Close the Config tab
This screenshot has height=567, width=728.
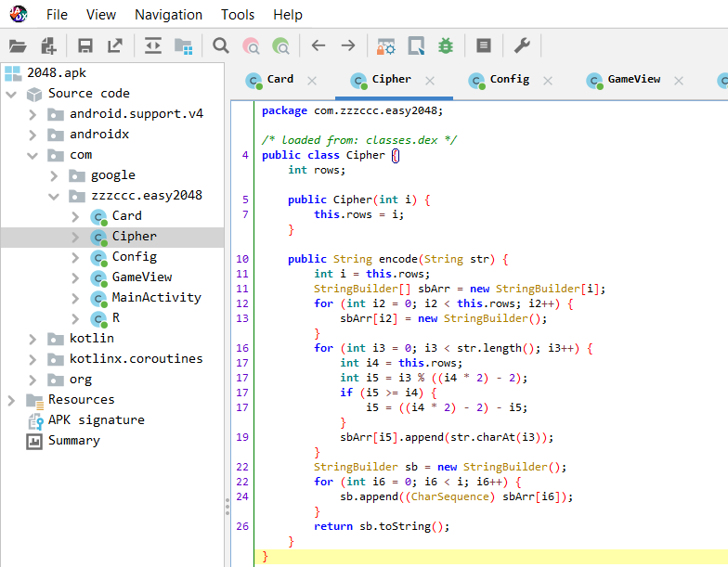coord(548,81)
